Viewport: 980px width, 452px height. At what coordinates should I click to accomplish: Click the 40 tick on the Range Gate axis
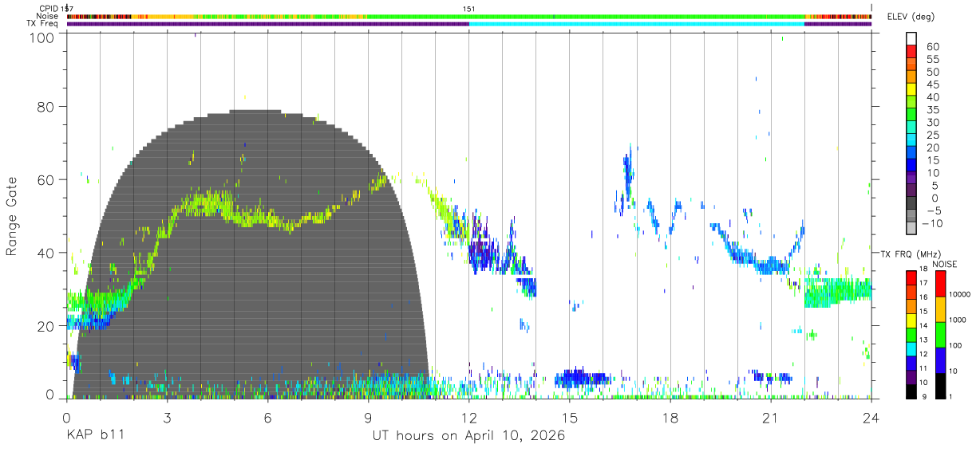(x=46, y=253)
